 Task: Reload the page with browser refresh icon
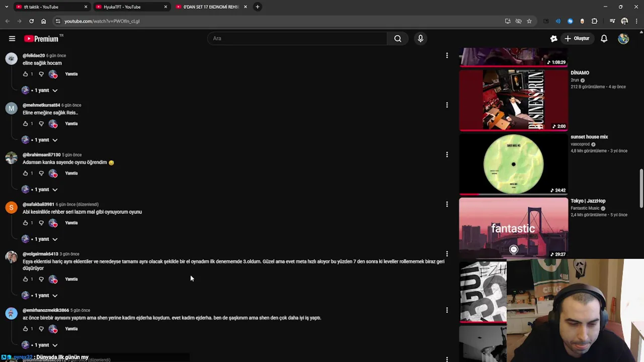(31, 21)
